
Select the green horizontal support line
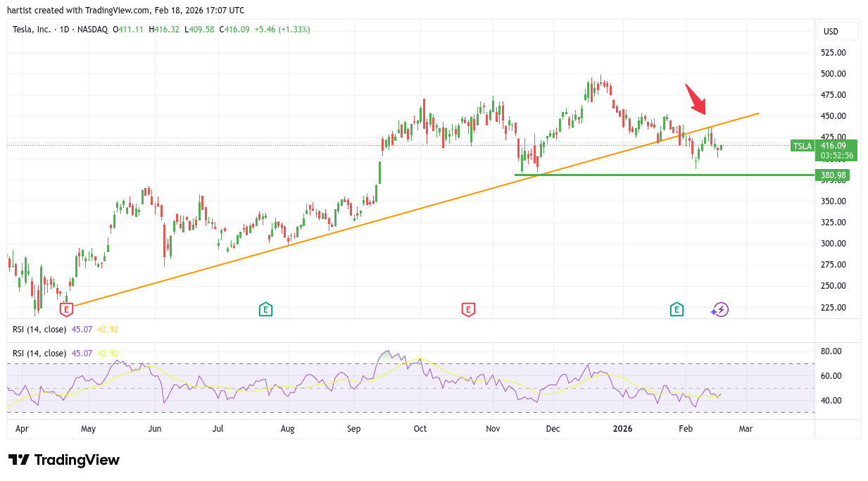tap(662, 175)
